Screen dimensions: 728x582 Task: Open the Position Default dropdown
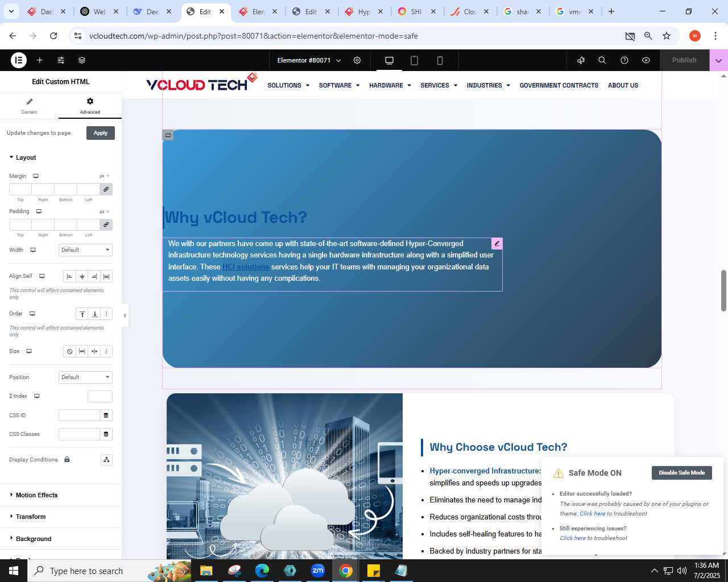click(86, 377)
